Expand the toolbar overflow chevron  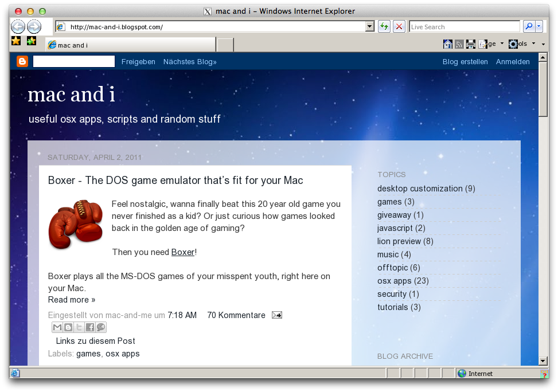[x=544, y=45]
